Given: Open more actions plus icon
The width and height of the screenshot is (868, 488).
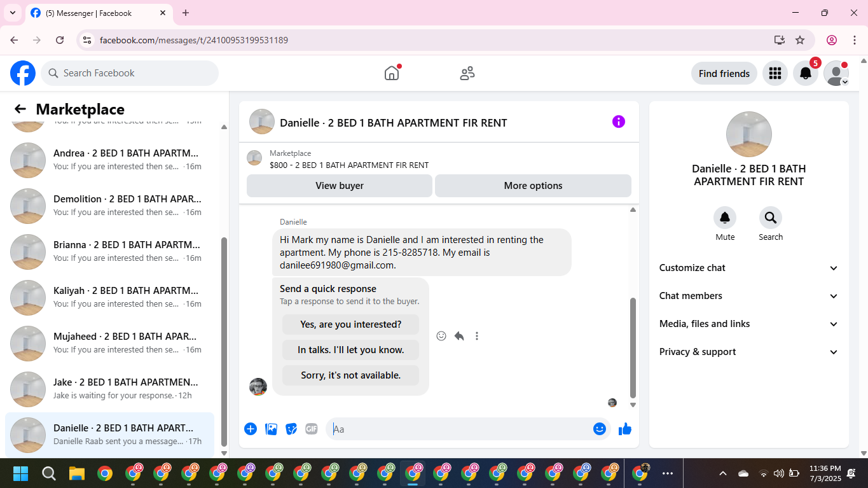Looking at the screenshot, I should click(251, 429).
